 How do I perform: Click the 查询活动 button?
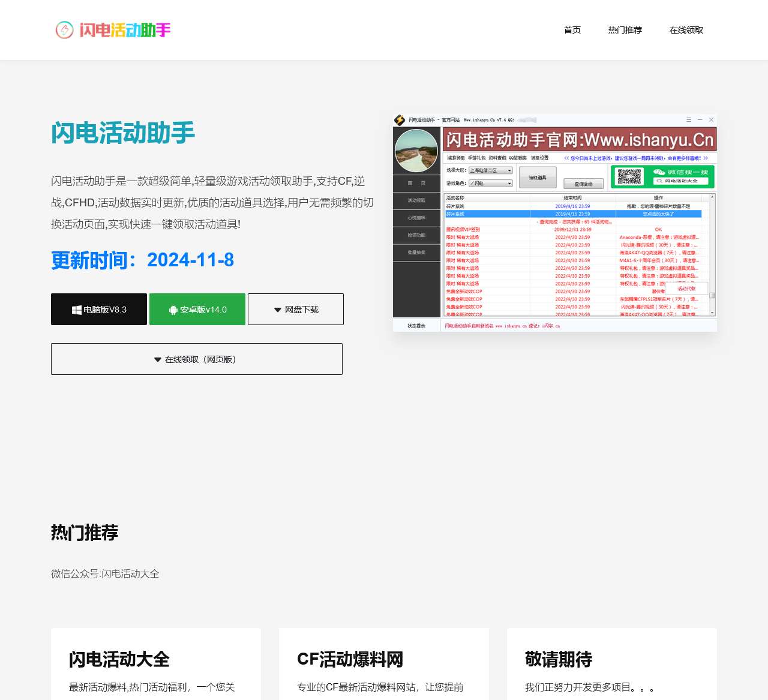pos(583,184)
